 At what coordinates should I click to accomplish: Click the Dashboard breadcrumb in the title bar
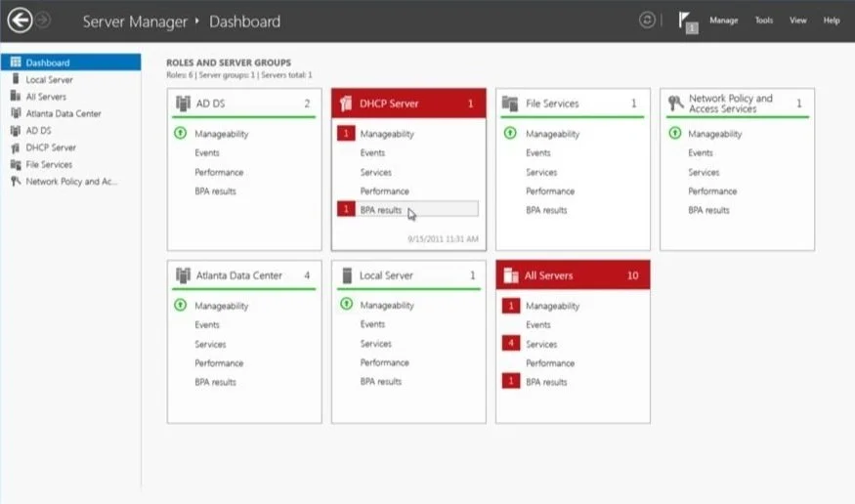click(245, 21)
